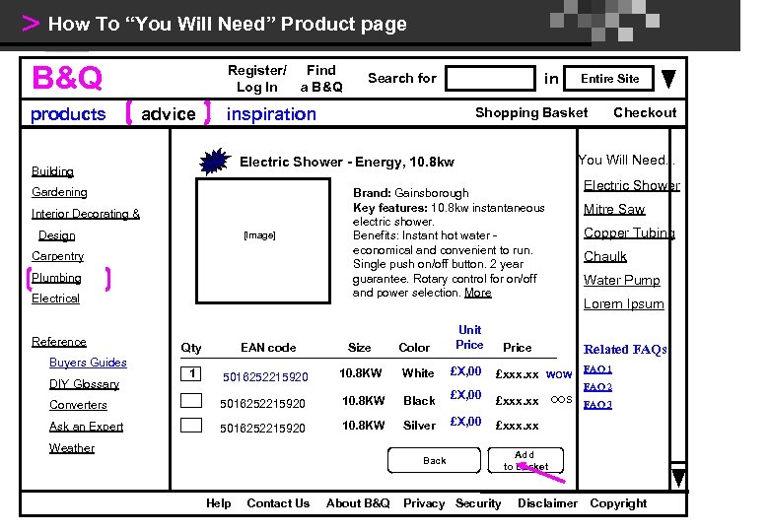Viewport: 769px width, 532px height.
Task: Click the Search for input field
Action: tap(490, 79)
